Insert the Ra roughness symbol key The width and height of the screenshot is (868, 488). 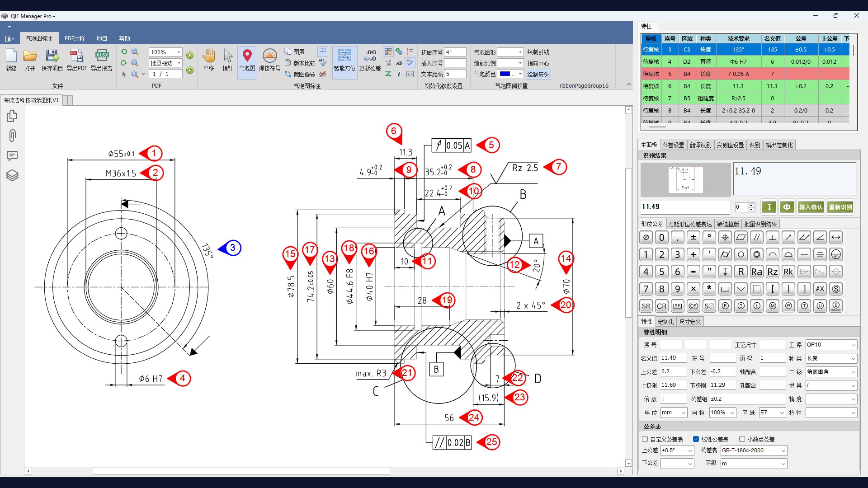pos(756,272)
